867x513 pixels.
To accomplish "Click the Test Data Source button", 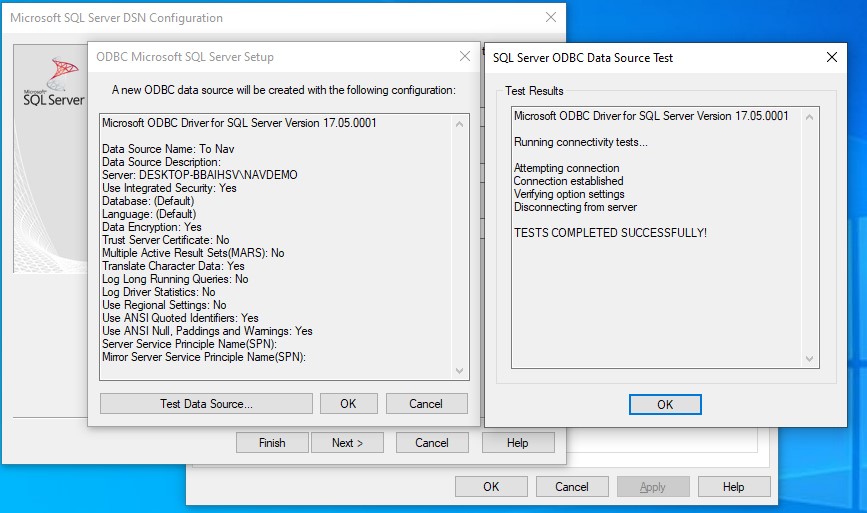I will 206,404.
